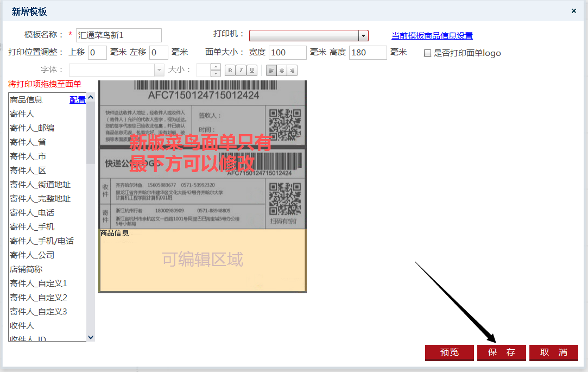Focus the 模板名称 template name field

[x=119, y=35]
